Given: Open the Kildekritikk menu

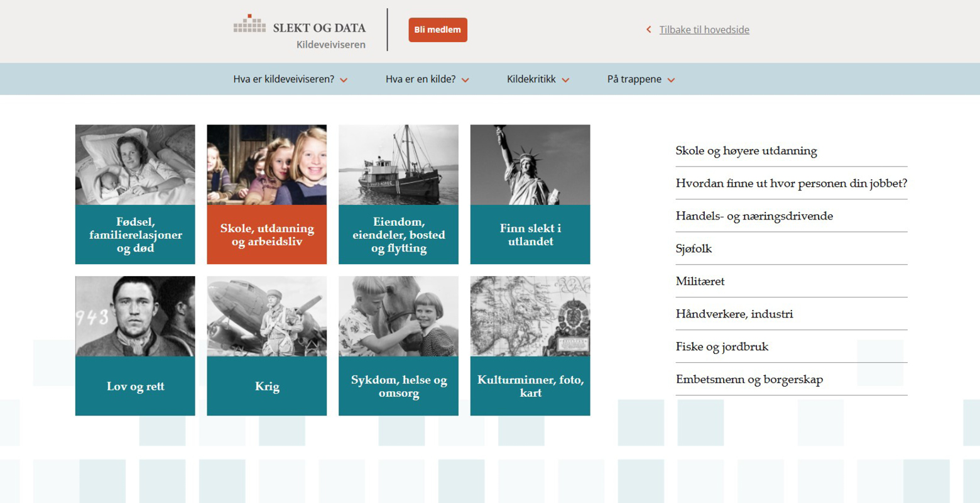Looking at the screenshot, I should tap(531, 79).
